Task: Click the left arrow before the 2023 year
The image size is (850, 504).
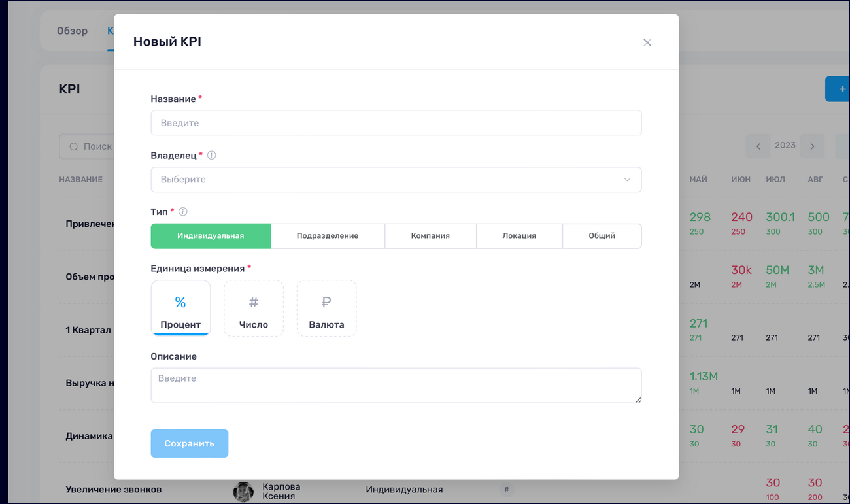Action: coord(758,145)
